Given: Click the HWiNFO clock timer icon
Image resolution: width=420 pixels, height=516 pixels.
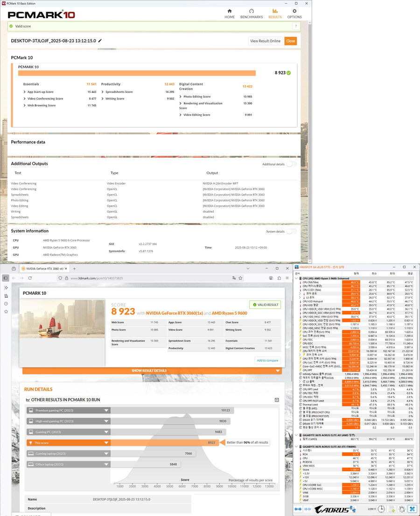Looking at the screenshot, I should tap(380, 509).
